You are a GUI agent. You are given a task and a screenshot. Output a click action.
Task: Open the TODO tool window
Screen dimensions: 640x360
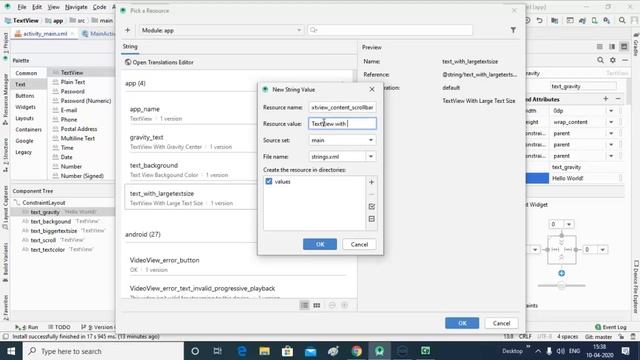tap(60, 327)
